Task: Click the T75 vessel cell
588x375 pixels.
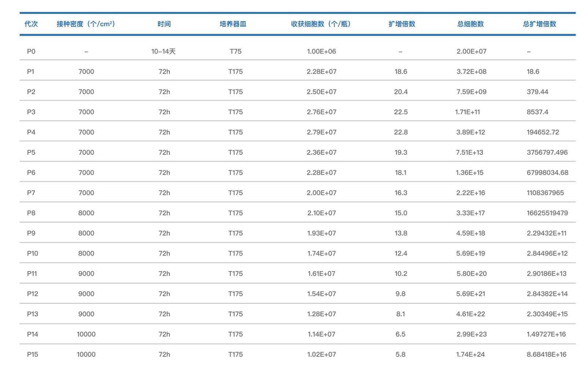Action: pyautogui.click(x=235, y=52)
